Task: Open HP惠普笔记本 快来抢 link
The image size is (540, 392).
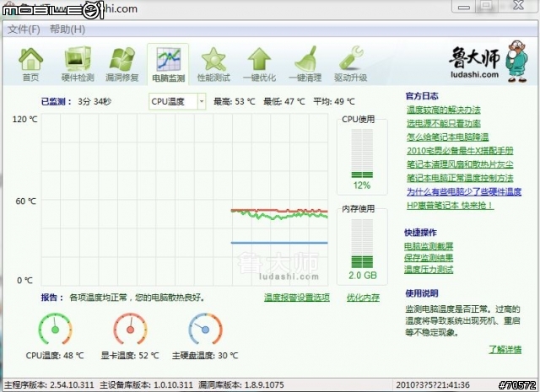Action: coord(450,206)
